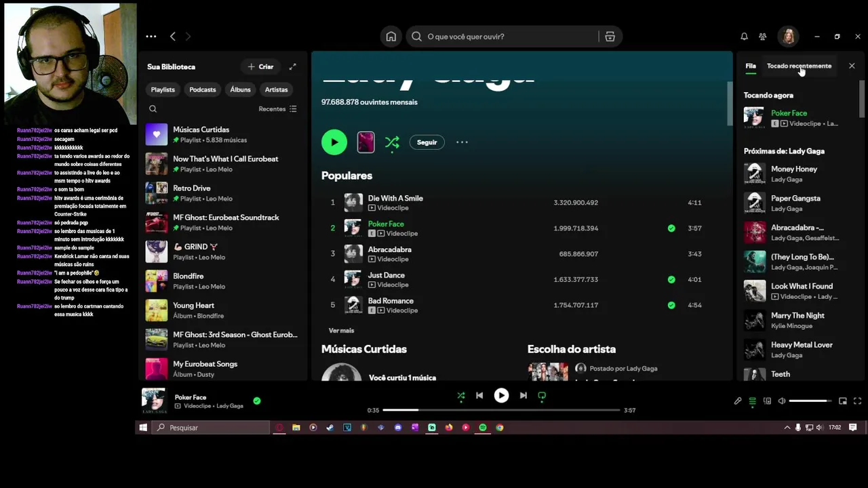This screenshot has width=868, height=488.
Task: Open friend activity icon
Action: [x=763, y=37]
